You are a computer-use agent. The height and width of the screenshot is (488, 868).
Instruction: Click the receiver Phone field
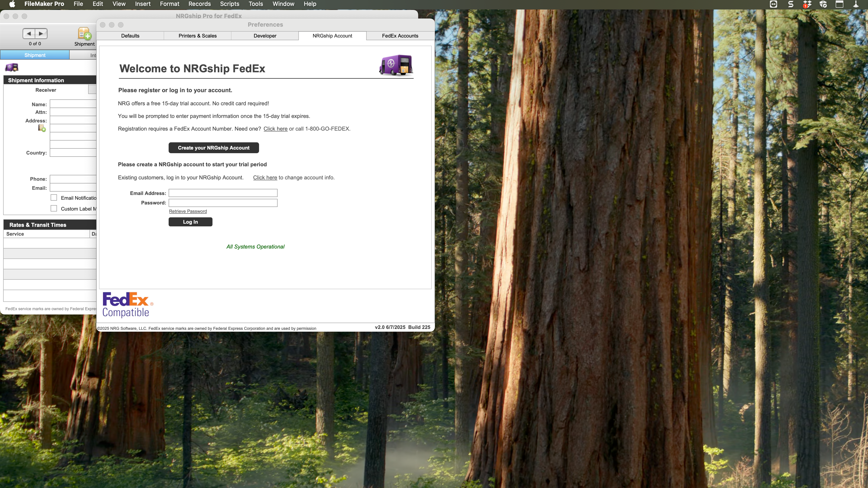pyautogui.click(x=73, y=179)
